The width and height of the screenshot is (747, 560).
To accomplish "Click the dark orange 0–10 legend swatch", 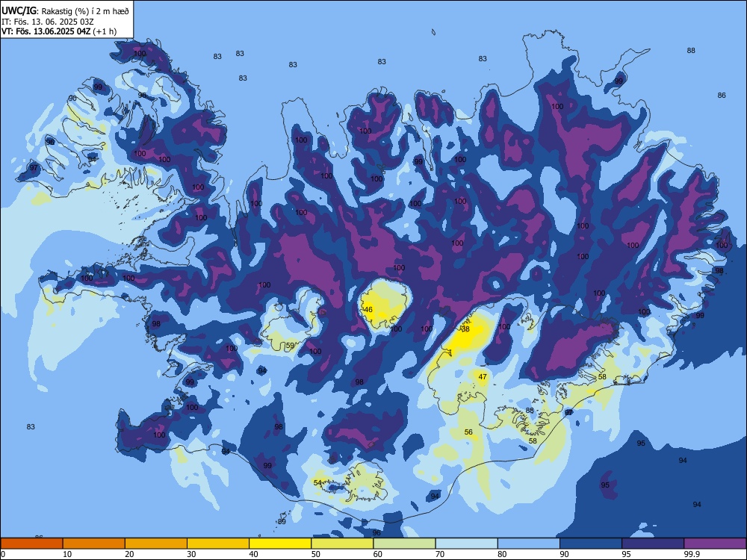I will point(31,544).
